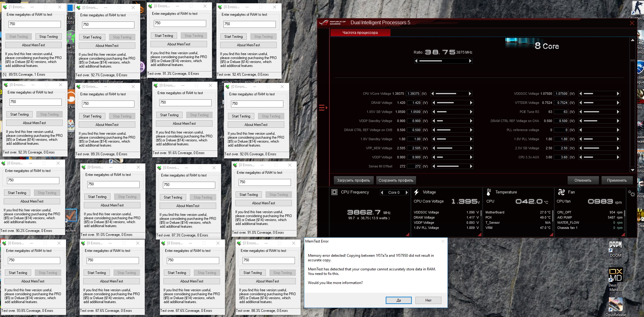Viewport: 644px width, 317px height.
Task: Increase DRAM Voltage using its right arrow
Action: coord(471,103)
